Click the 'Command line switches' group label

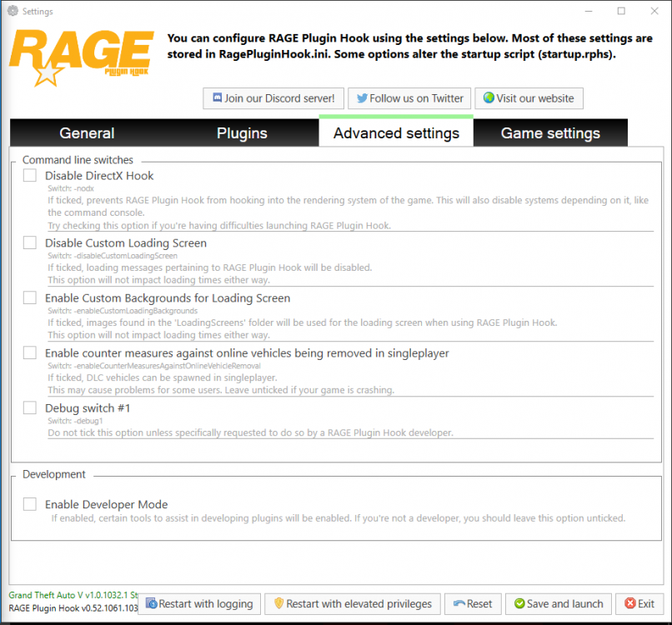coord(78,160)
